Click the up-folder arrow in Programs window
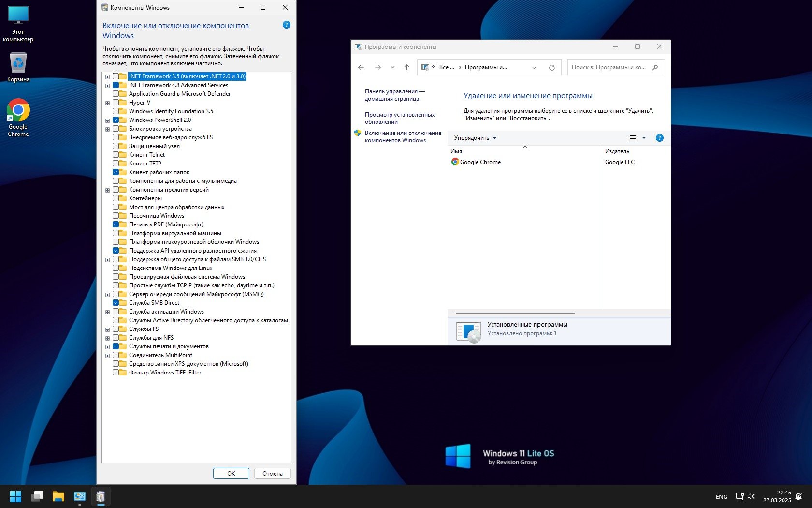812x508 pixels. [x=406, y=67]
